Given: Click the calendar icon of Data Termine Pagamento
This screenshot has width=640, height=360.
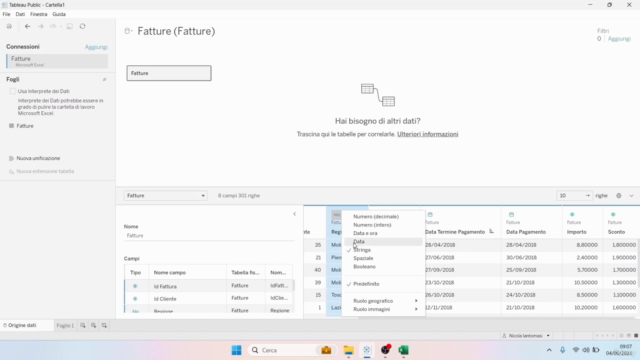Looking at the screenshot, I should (430, 214).
